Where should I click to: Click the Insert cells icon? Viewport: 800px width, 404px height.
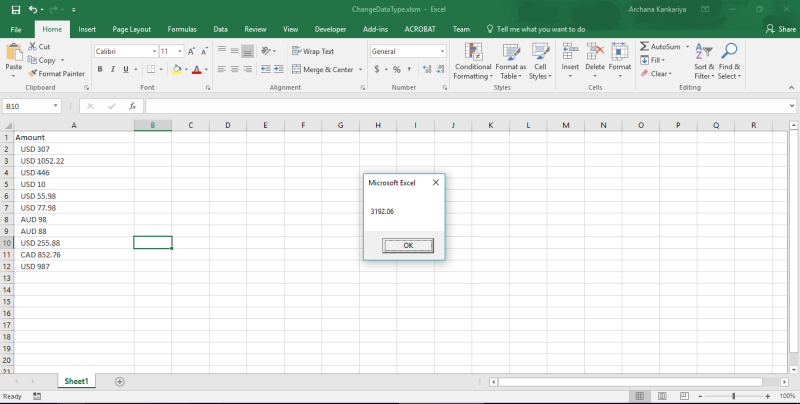coord(570,52)
